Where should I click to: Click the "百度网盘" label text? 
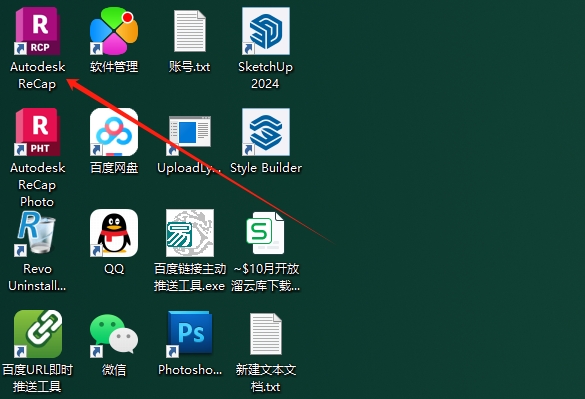tap(114, 168)
